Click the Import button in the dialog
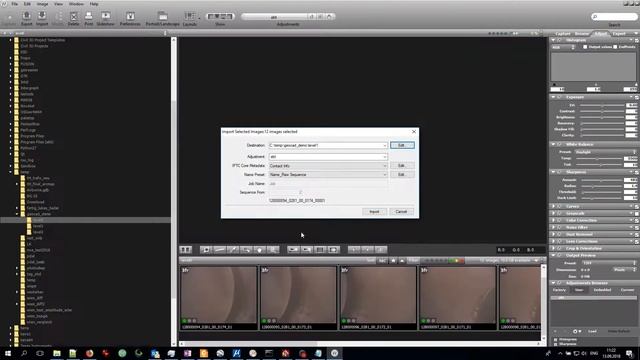This screenshot has height=360, width=640. click(374, 211)
